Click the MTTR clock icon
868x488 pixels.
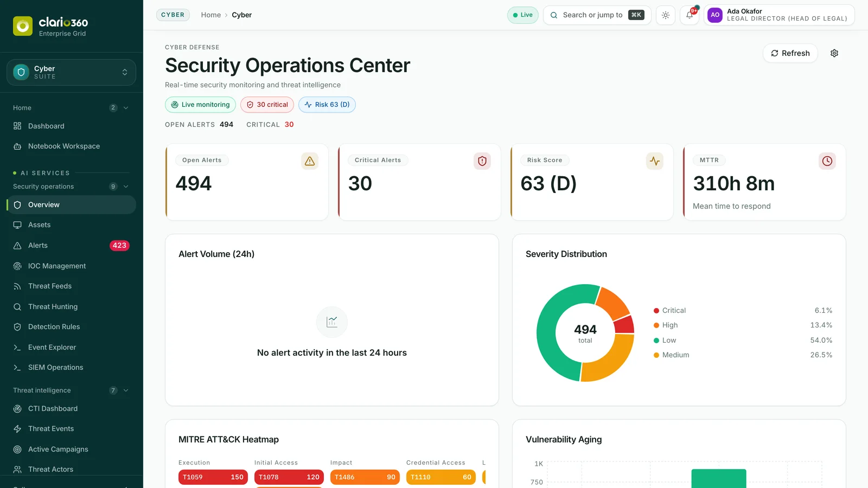[827, 161]
